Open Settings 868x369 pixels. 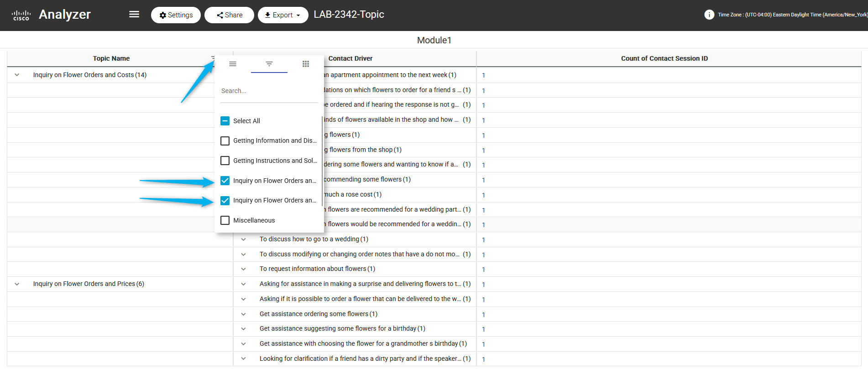coord(176,15)
